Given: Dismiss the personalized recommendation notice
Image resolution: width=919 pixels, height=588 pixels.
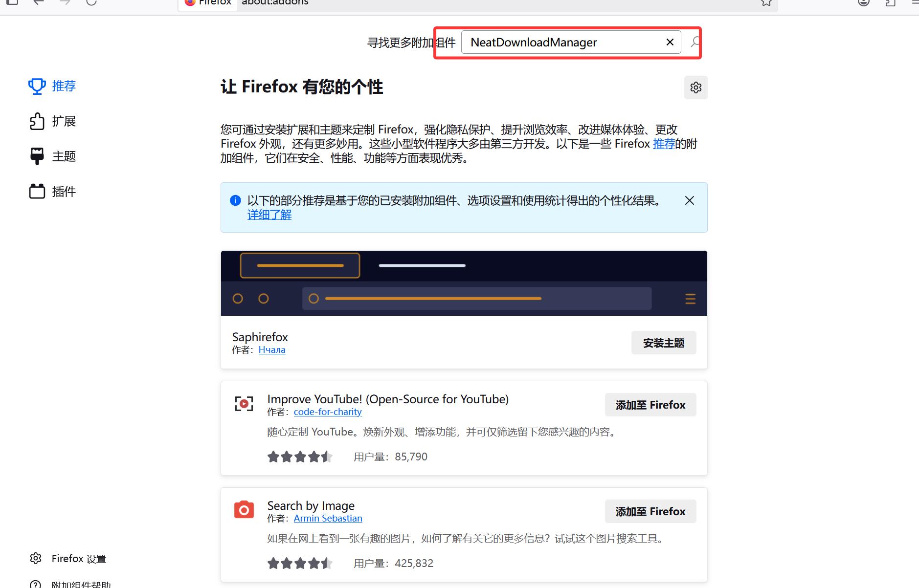Looking at the screenshot, I should pos(690,200).
